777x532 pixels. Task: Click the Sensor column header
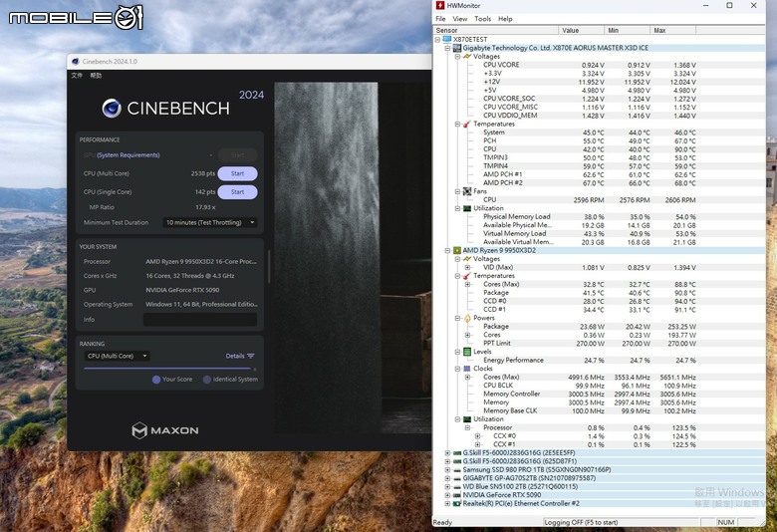click(496, 30)
